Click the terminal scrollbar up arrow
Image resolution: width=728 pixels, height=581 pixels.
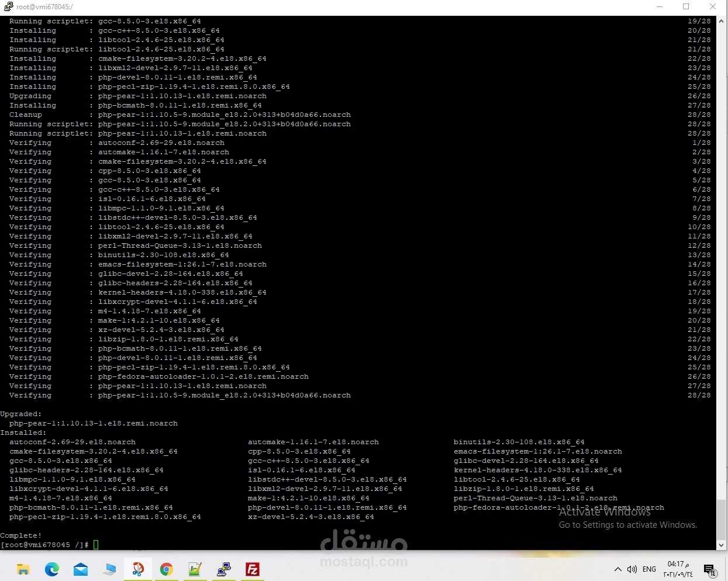click(x=721, y=21)
